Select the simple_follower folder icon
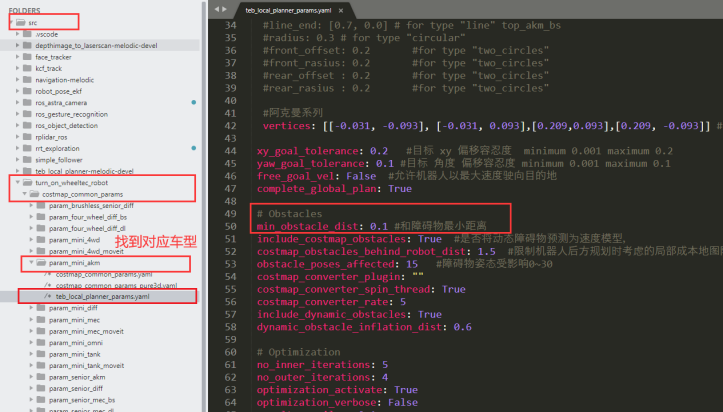 tap(27, 160)
